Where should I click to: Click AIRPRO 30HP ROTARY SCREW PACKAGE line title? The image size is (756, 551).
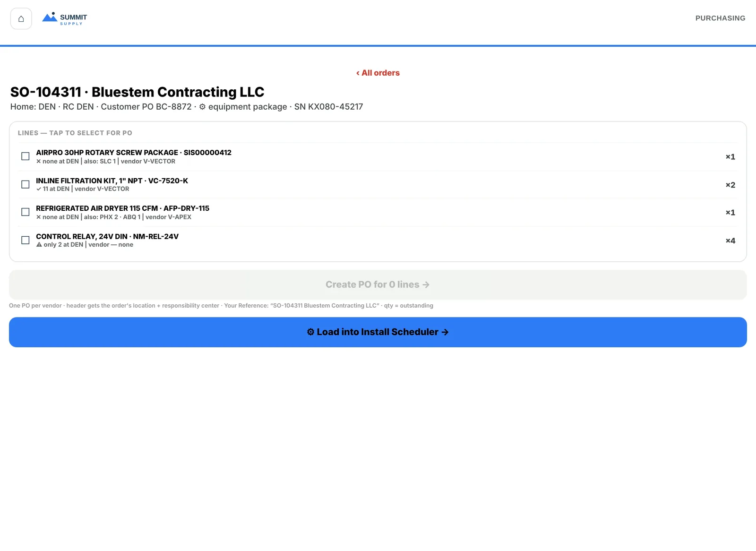[x=134, y=153]
